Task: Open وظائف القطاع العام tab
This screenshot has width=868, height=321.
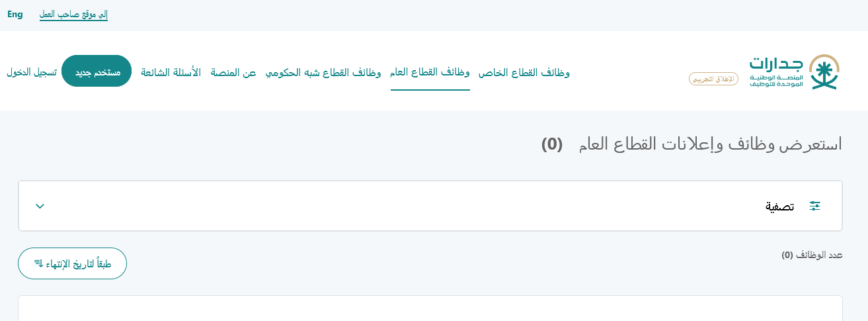Action: coord(430,72)
